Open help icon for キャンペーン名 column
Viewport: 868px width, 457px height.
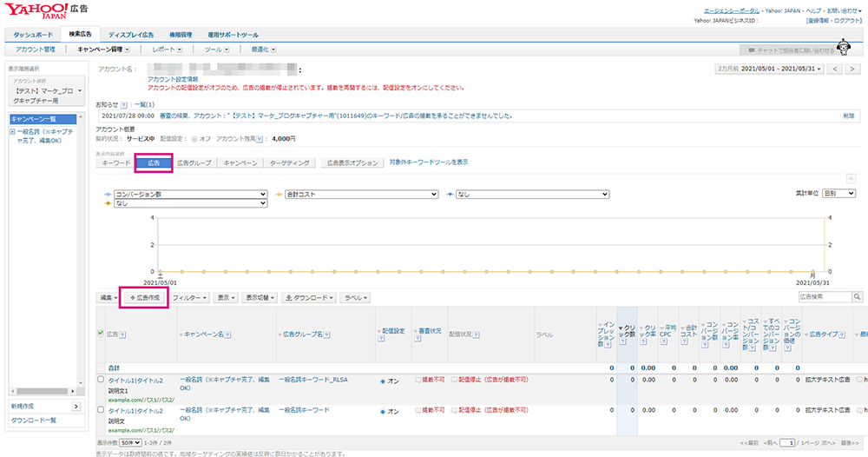click(x=227, y=334)
